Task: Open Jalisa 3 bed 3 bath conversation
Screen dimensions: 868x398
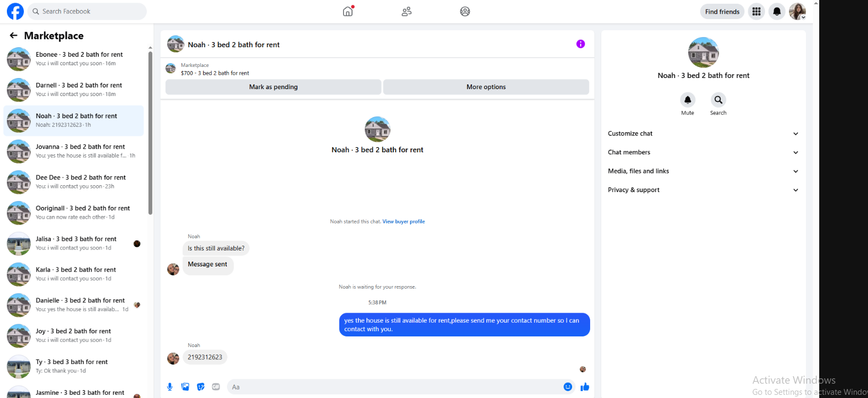Action: [x=74, y=244]
